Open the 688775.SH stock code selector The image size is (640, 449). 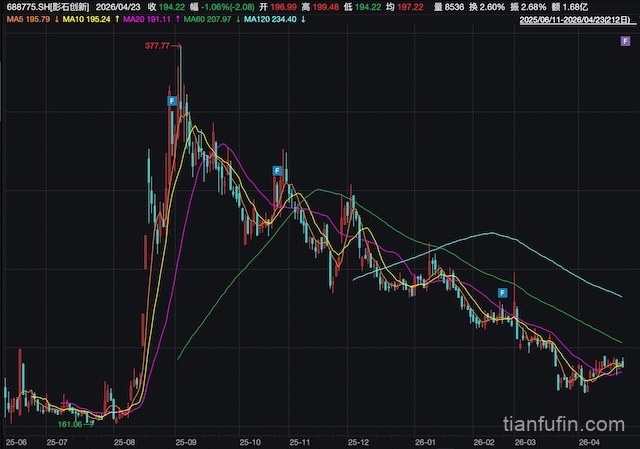[x=46, y=6]
